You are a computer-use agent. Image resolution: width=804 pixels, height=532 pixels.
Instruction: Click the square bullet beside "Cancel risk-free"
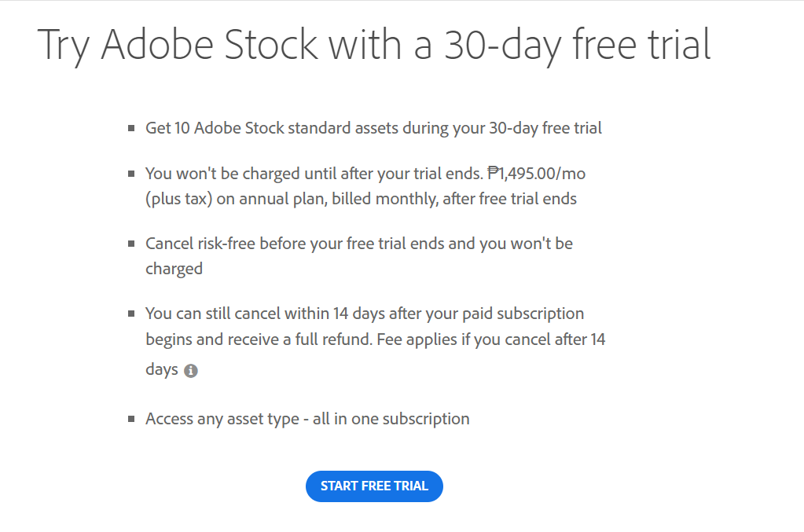[x=131, y=244]
